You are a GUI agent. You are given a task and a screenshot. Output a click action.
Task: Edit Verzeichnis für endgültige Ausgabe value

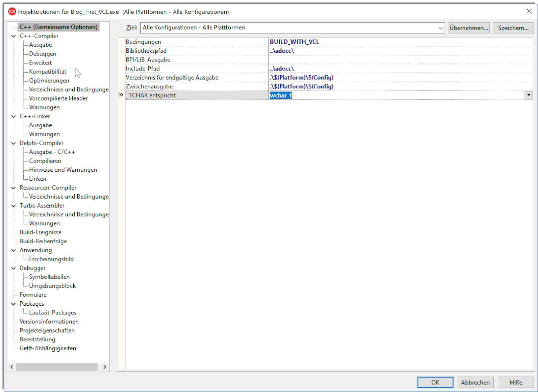(401, 77)
